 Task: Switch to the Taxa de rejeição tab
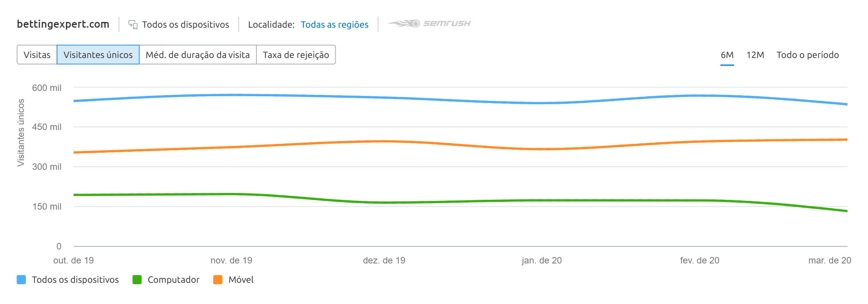296,55
